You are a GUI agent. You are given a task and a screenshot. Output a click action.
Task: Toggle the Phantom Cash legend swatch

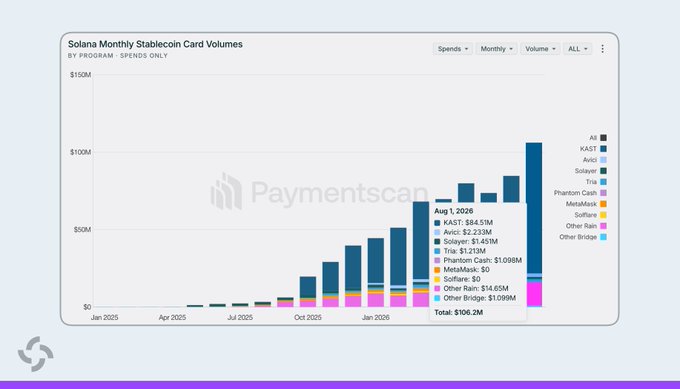click(x=603, y=193)
